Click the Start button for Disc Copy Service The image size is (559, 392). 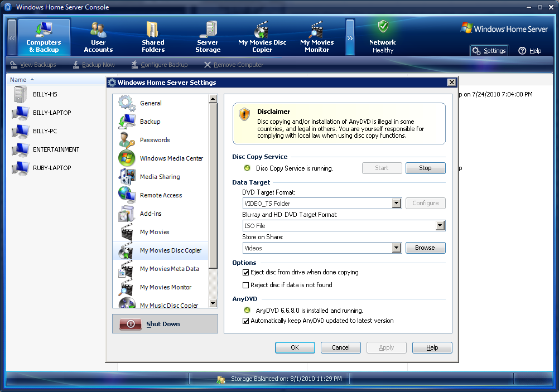382,168
